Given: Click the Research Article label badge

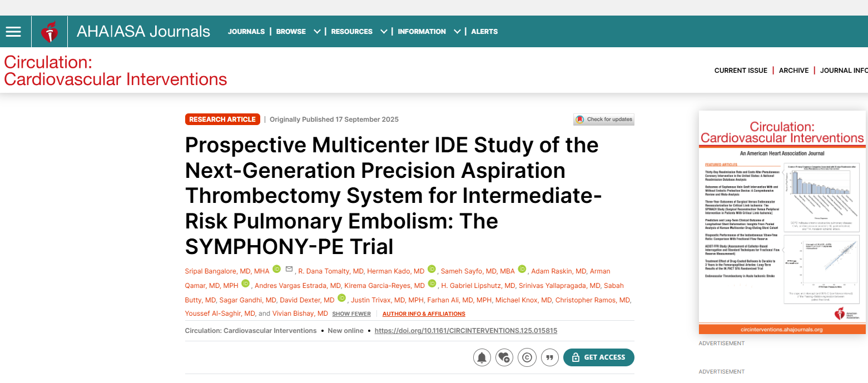Looking at the screenshot, I should (x=222, y=120).
